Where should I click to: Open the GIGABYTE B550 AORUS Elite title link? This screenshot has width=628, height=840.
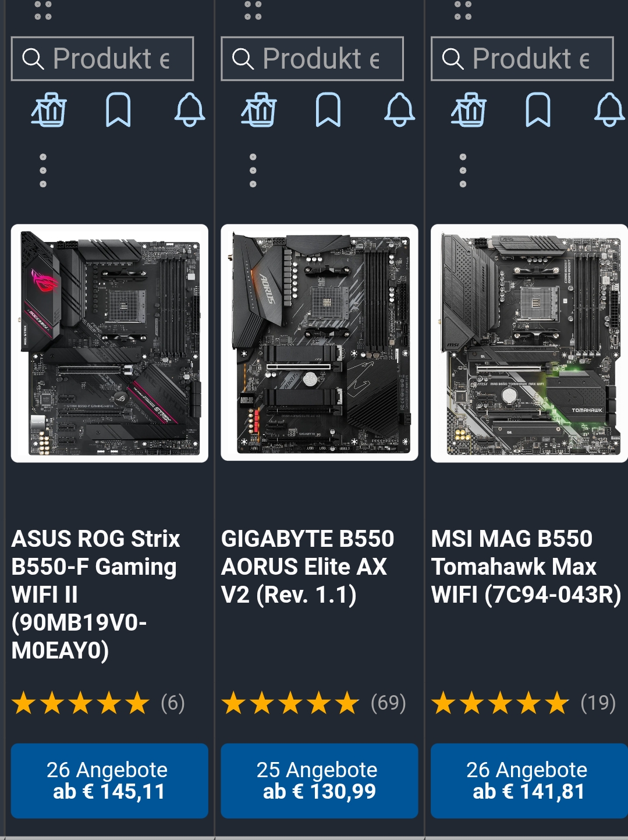point(308,567)
